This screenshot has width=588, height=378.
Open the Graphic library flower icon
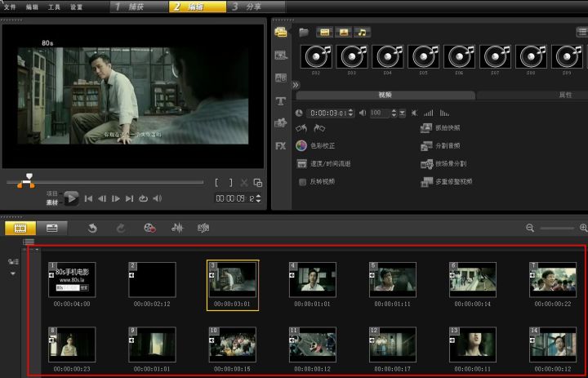(280, 122)
